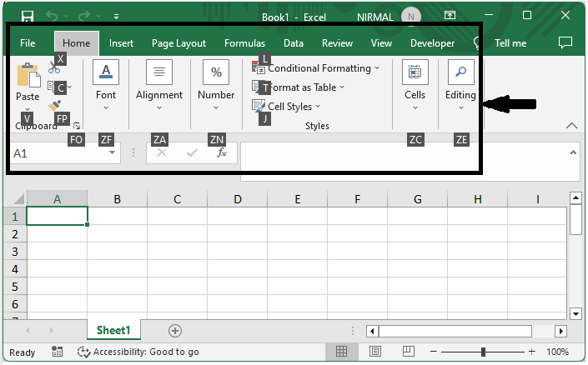This screenshot has width=588, height=365.
Task: Select the Sheet1 tab
Action: (113, 330)
